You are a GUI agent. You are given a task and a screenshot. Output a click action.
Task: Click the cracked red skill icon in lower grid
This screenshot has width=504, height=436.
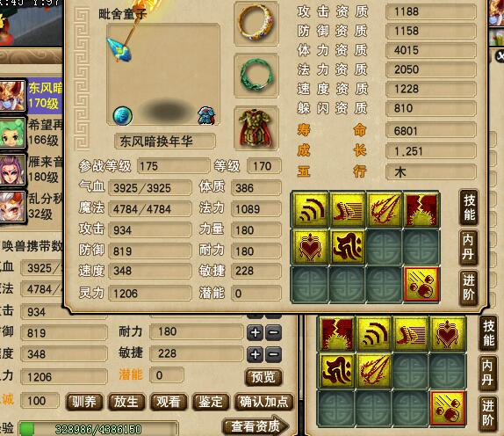337,333
